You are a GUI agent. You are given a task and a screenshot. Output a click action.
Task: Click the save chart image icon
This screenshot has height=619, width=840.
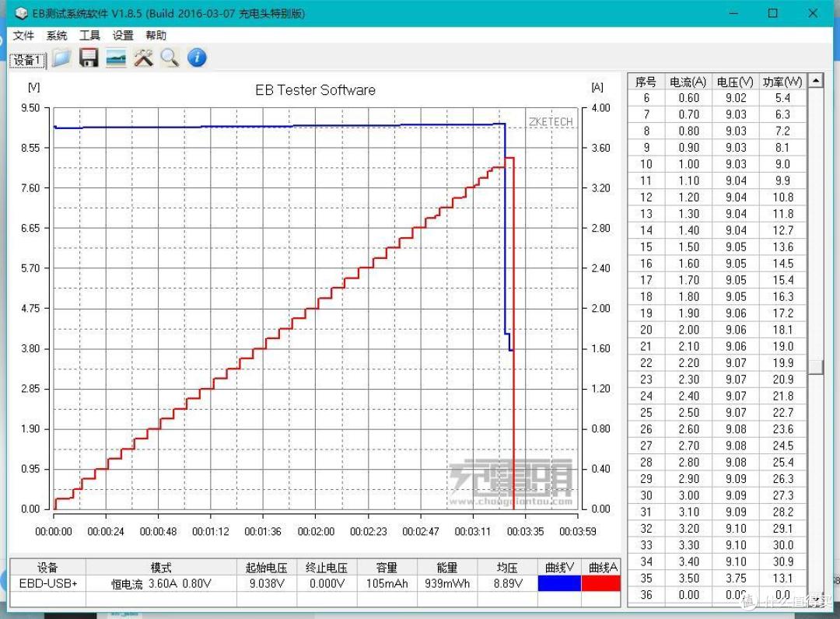click(116, 58)
